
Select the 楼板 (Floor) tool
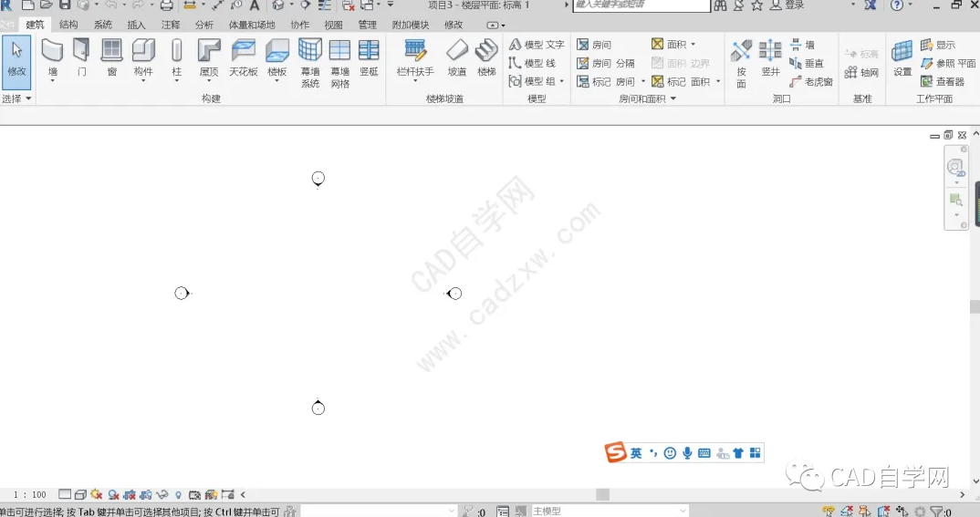coord(276,57)
